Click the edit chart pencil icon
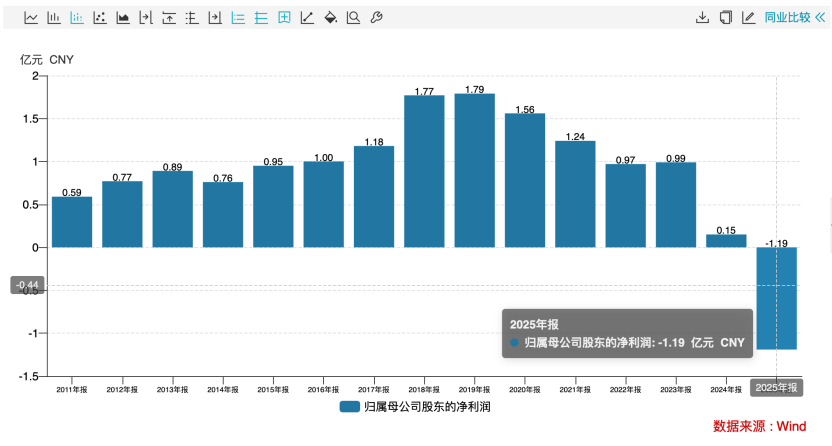The height and width of the screenshot is (446, 832). [748, 18]
